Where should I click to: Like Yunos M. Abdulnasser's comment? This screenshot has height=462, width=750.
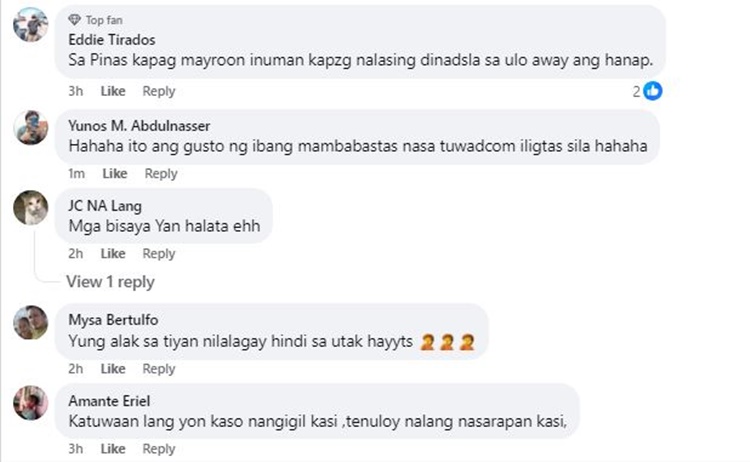tap(115, 173)
